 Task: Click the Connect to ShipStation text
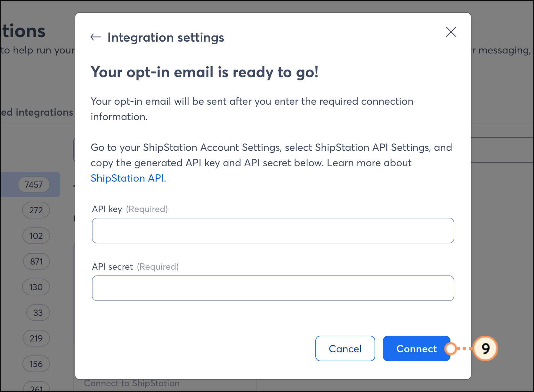tap(132, 383)
